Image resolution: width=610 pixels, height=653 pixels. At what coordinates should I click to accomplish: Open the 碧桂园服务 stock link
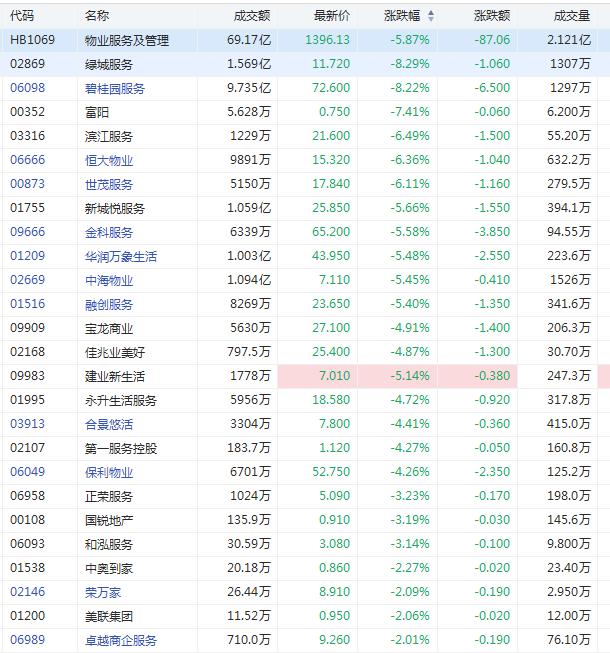(115, 88)
